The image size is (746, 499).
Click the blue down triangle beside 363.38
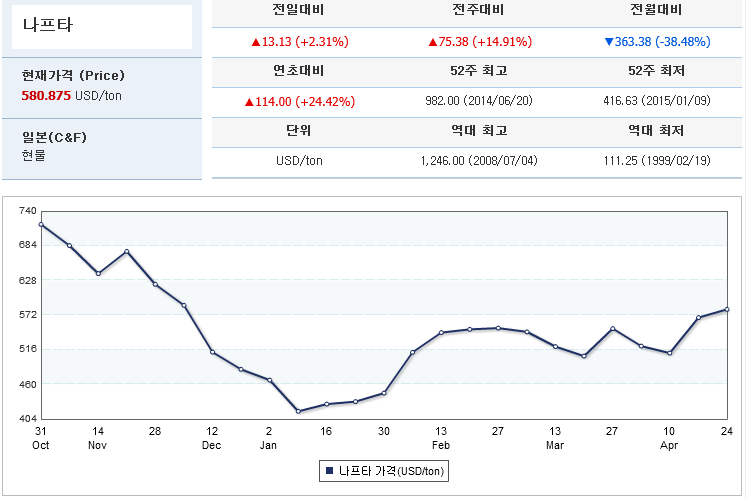coord(609,42)
